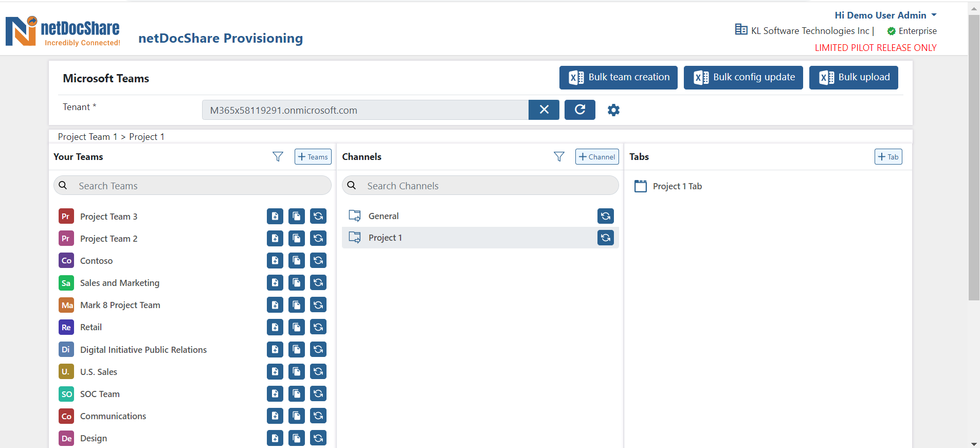This screenshot has height=448, width=980.
Task: Filter the Channels list
Action: coord(559,157)
